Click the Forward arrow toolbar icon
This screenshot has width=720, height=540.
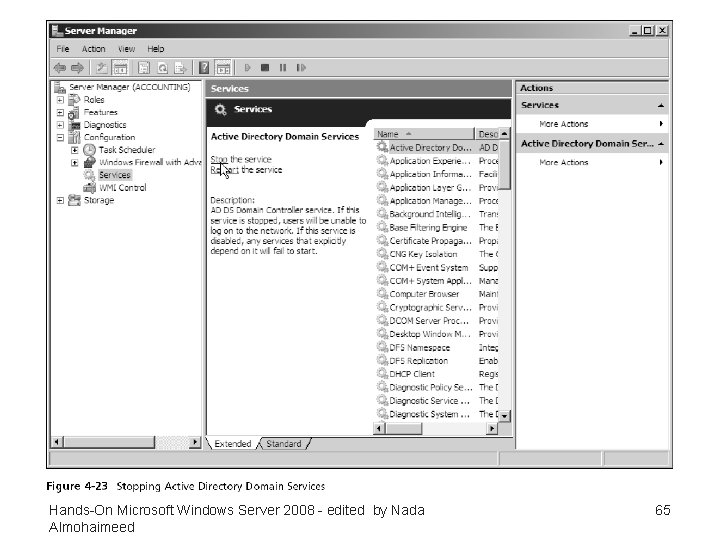click(77, 68)
